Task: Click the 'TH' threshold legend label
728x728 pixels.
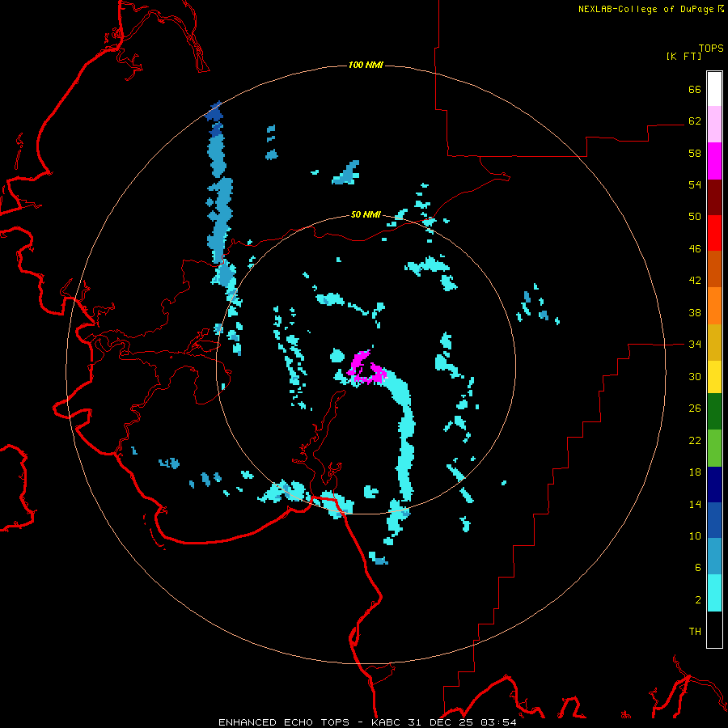Action: [x=695, y=632]
